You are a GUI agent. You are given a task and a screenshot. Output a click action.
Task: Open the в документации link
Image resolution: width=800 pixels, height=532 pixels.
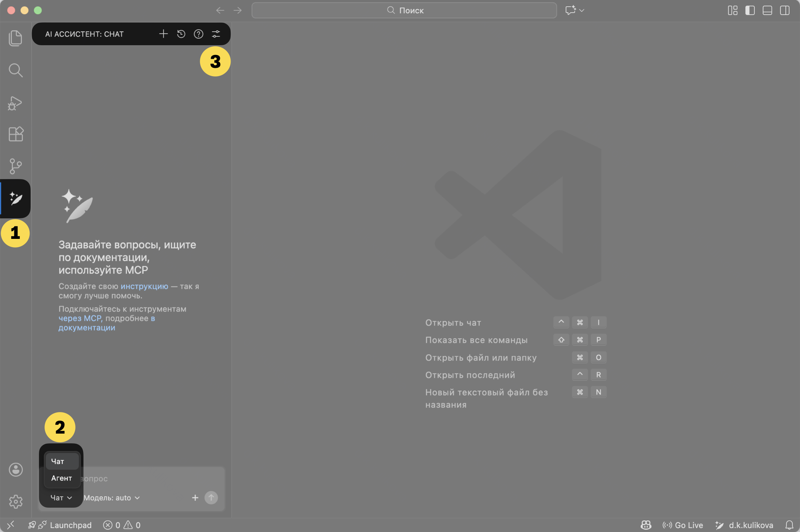(x=107, y=323)
